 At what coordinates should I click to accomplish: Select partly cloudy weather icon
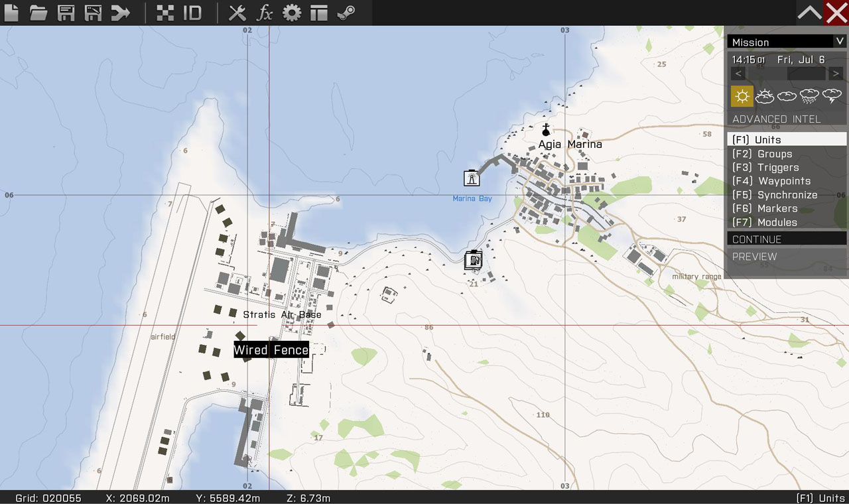tap(765, 96)
